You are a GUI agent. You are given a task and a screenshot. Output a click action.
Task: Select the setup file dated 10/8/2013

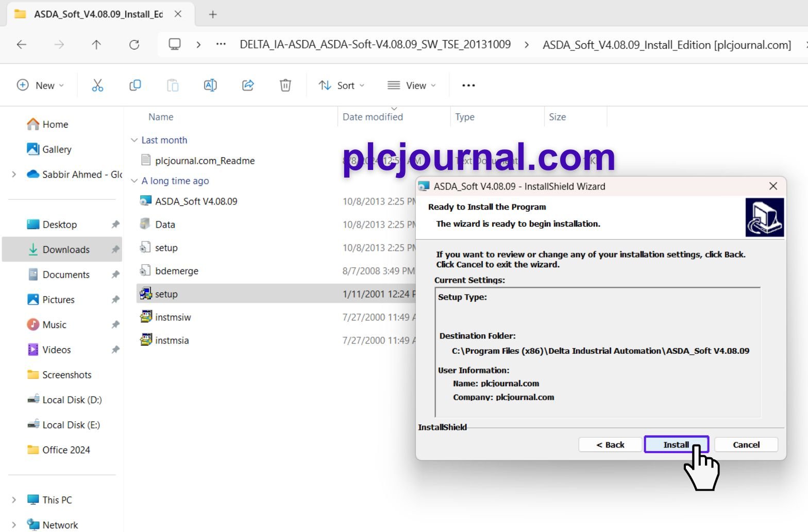pos(166,248)
